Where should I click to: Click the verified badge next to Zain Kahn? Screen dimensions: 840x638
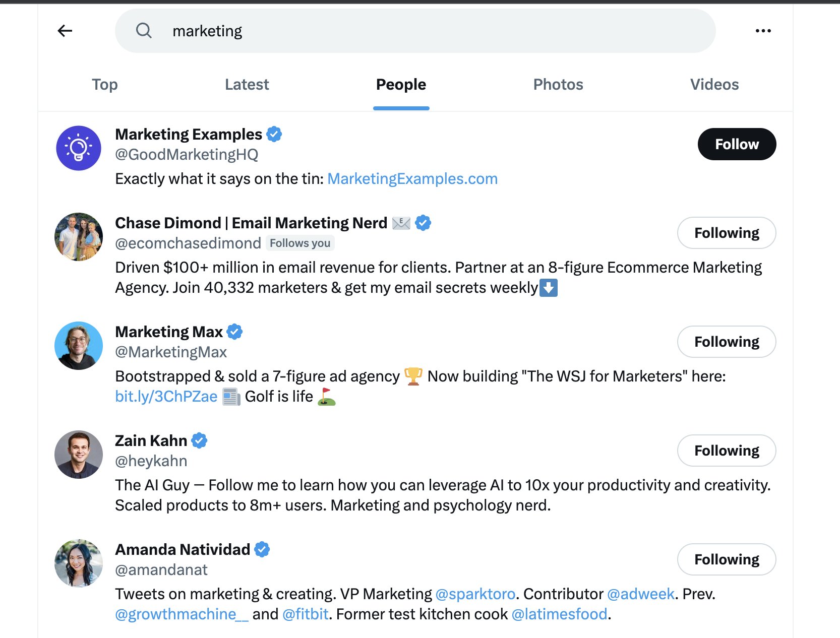click(200, 441)
